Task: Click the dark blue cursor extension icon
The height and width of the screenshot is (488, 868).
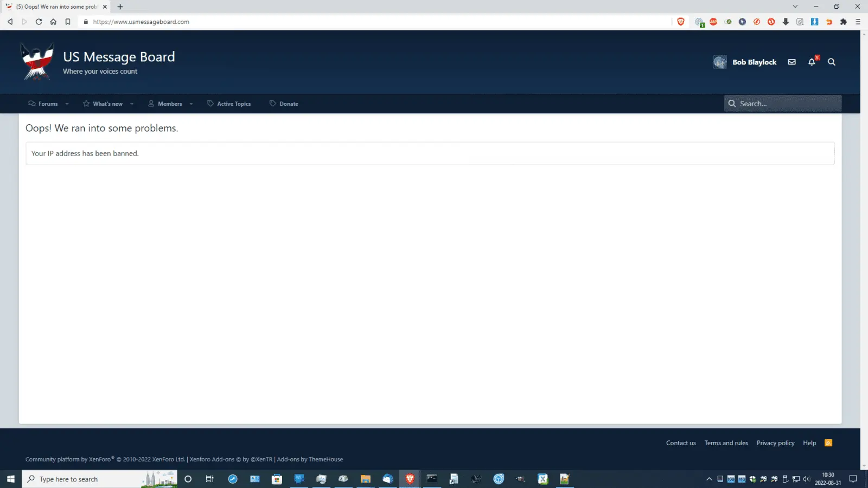Action: tap(742, 22)
